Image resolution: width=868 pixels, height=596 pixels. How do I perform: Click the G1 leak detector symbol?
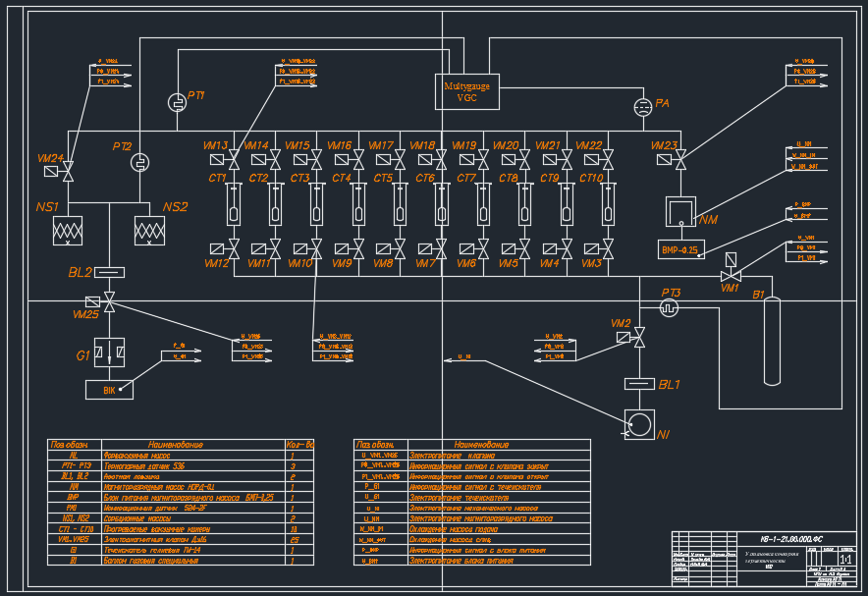click(x=108, y=352)
